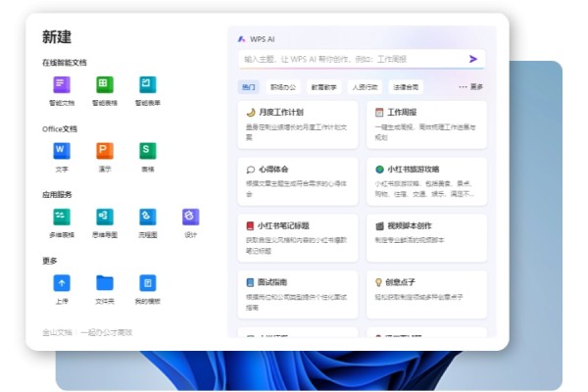588x392 pixels.
Task: Create a new 智能文档 smart document
Action: tap(62, 85)
